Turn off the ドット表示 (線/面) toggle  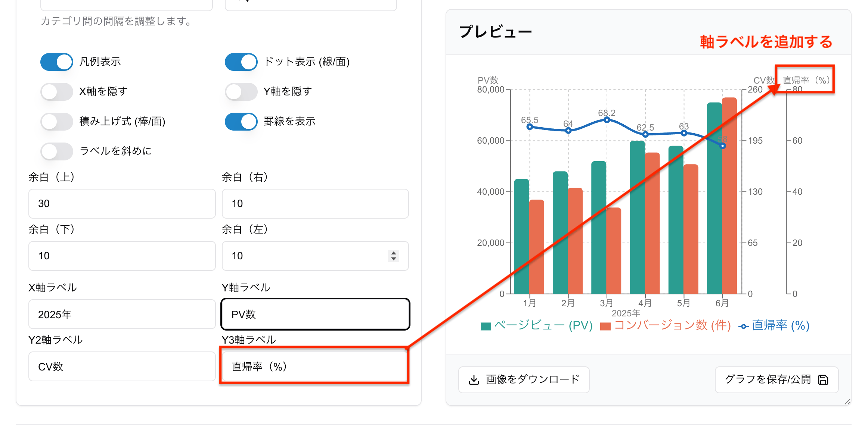(241, 62)
